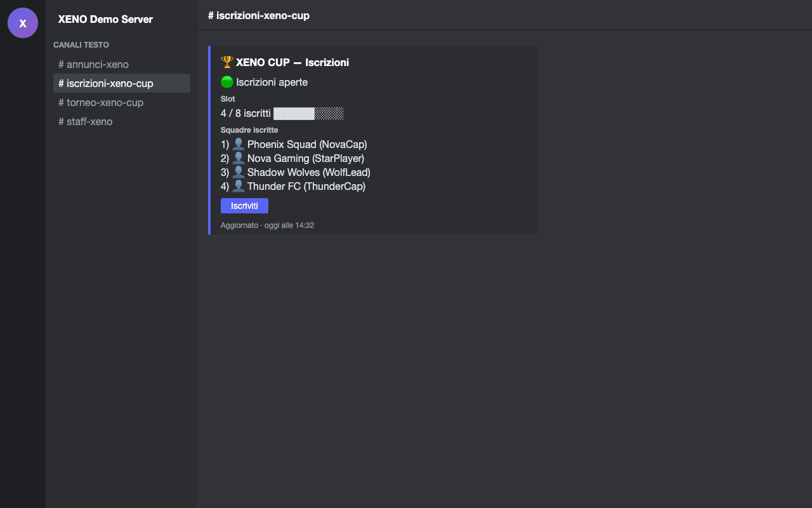
Task: Click the channel header title iscrizioni-xeno-cup
Action: (x=259, y=15)
